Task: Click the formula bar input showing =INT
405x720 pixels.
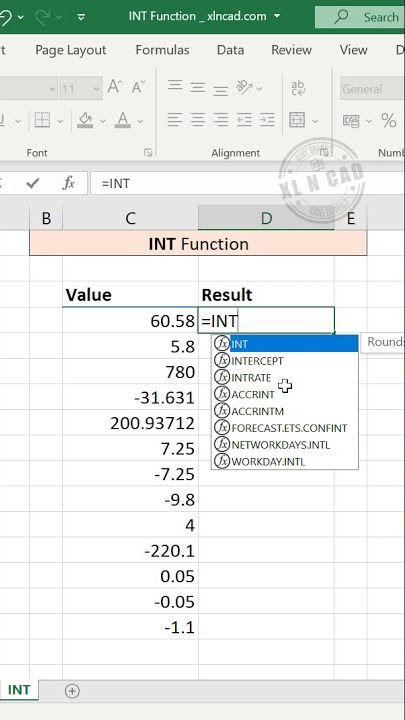Action: tap(247, 184)
